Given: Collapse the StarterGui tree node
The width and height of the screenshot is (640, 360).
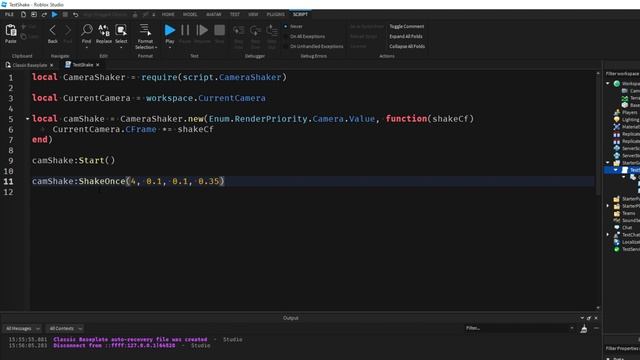Looking at the screenshot, I should (x=608, y=162).
